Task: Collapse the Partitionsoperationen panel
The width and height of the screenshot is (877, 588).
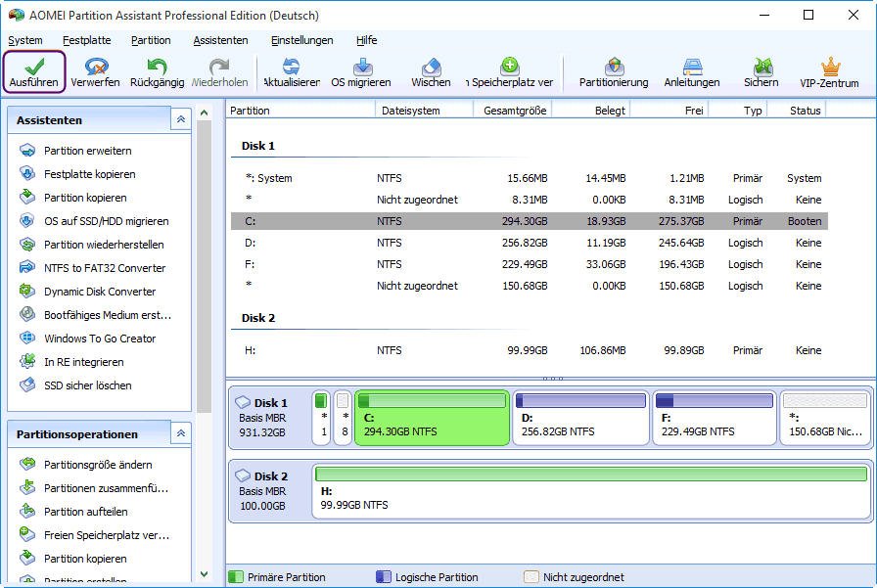Action: coord(181,433)
